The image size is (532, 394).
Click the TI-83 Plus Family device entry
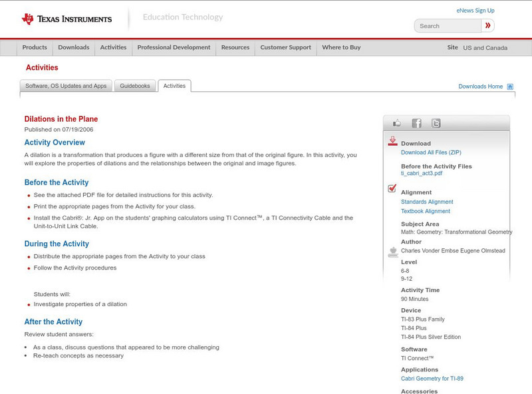click(423, 319)
